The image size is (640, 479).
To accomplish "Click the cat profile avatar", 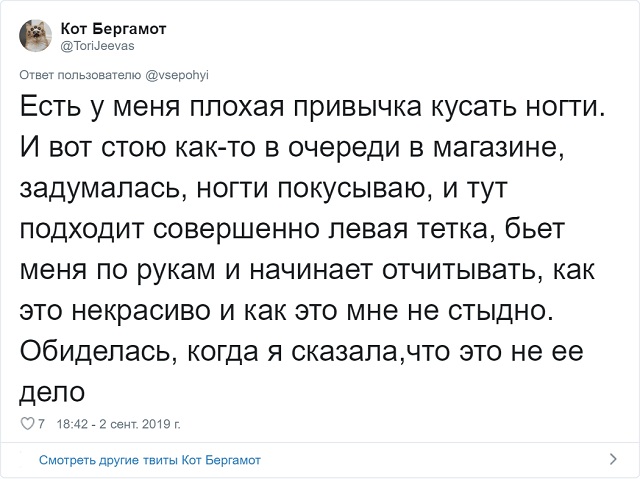I will click(35, 36).
